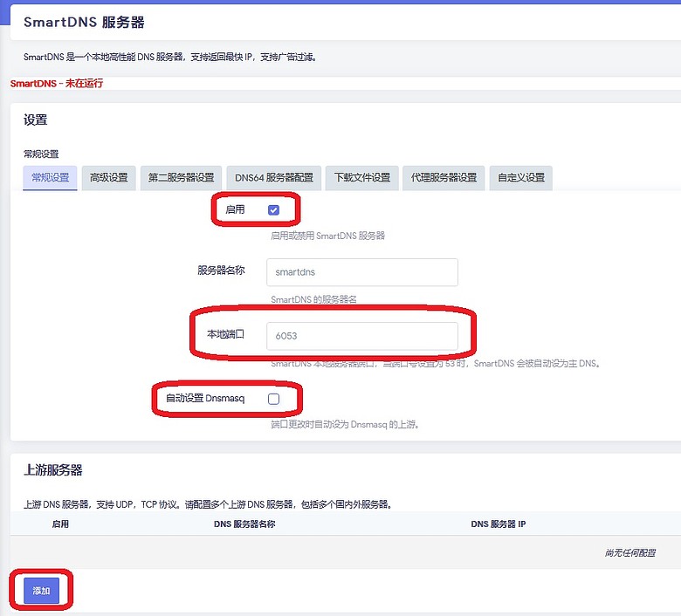
Task: Open the 第二服务器设置 tab
Action: pyautogui.click(x=181, y=177)
